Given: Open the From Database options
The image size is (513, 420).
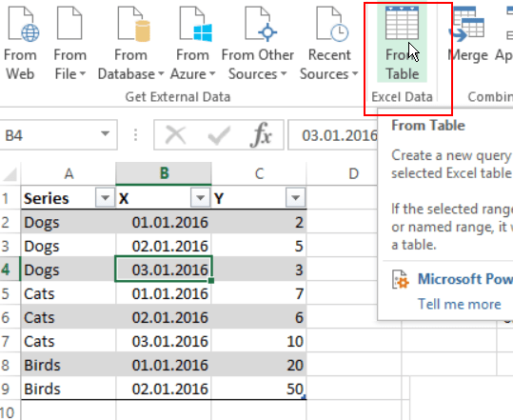Looking at the screenshot, I should [x=131, y=43].
